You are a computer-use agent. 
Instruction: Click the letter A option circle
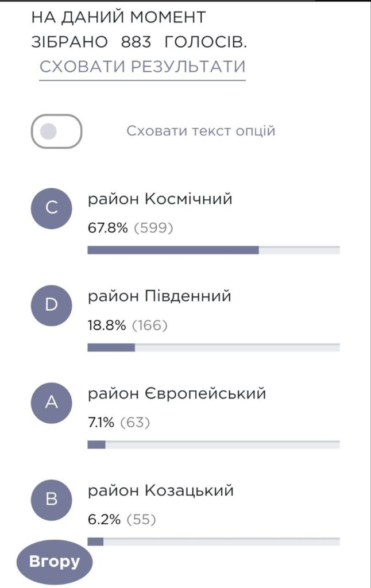52,403
